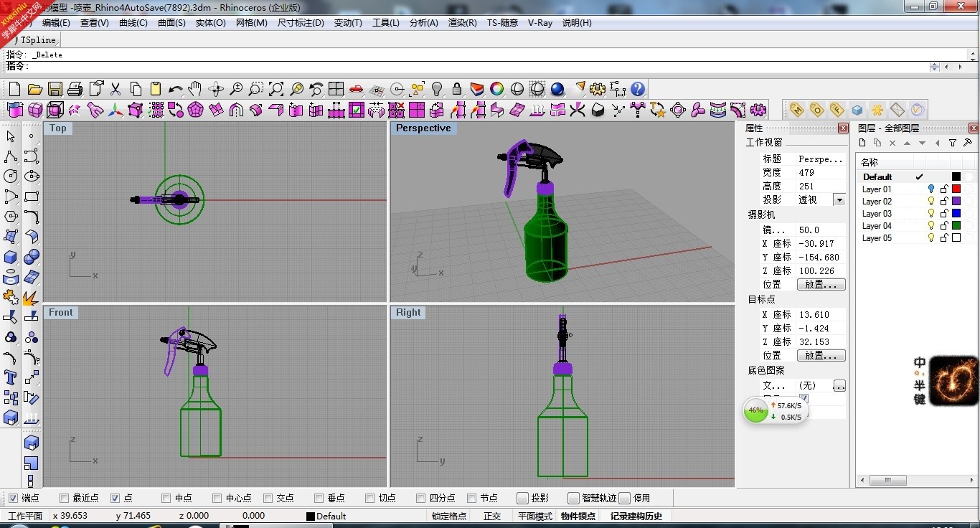Open the 实体(O) Solid menu
Viewport: 980px width, 528px height.
(211, 23)
